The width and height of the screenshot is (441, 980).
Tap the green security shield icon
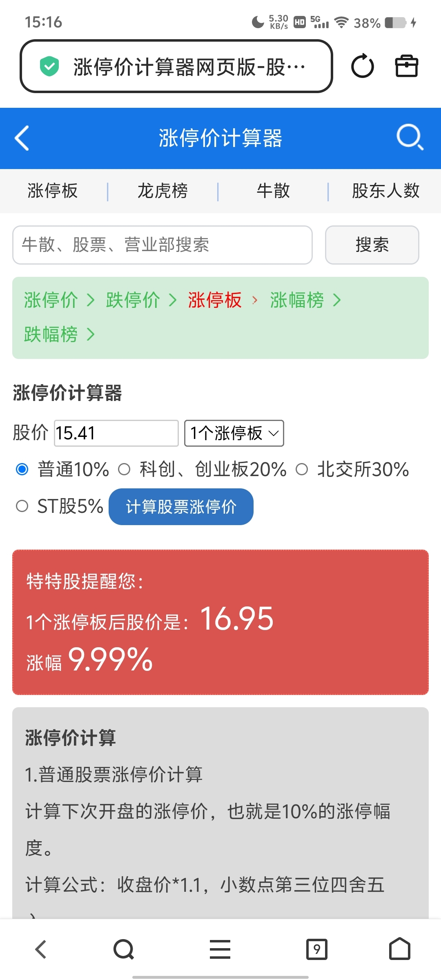[x=49, y=67]
